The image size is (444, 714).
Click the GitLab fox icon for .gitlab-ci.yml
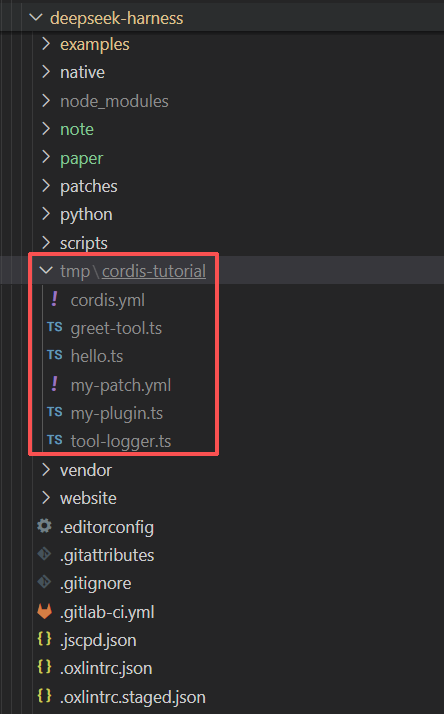tap(44, 611)
